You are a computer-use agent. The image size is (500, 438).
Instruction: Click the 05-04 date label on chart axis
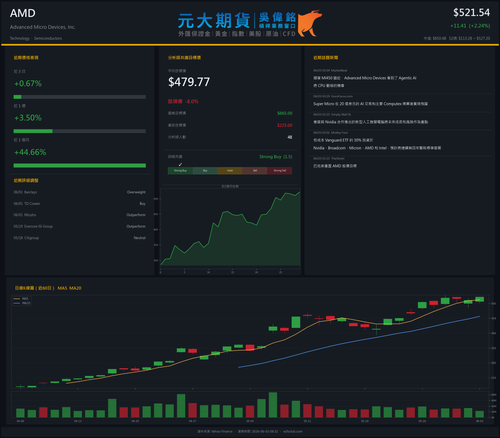250,421
